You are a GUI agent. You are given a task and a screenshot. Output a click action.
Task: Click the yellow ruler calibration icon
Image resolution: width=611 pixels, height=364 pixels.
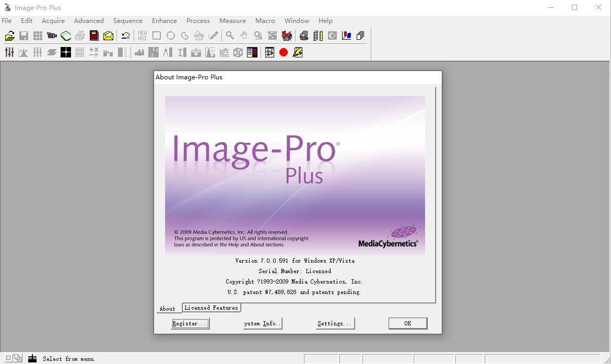click(x=318, y=36)
